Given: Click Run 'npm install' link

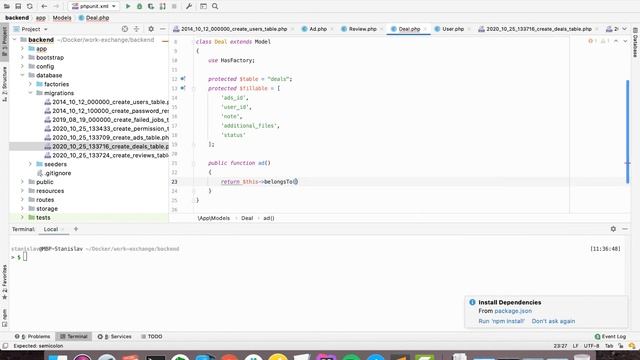Looking at the screenshot, I should [x=501, y=321].
